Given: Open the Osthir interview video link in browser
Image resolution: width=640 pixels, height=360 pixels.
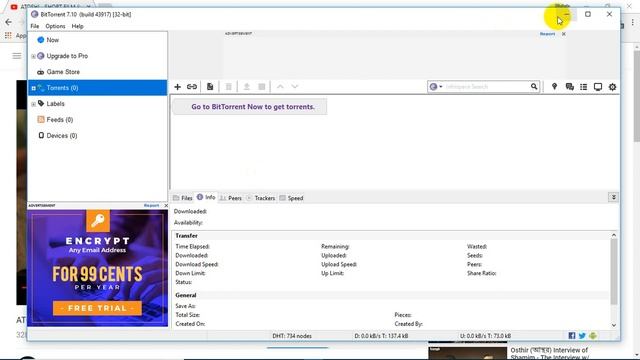Looking at the screenshot, I should [x=549, y=353].
